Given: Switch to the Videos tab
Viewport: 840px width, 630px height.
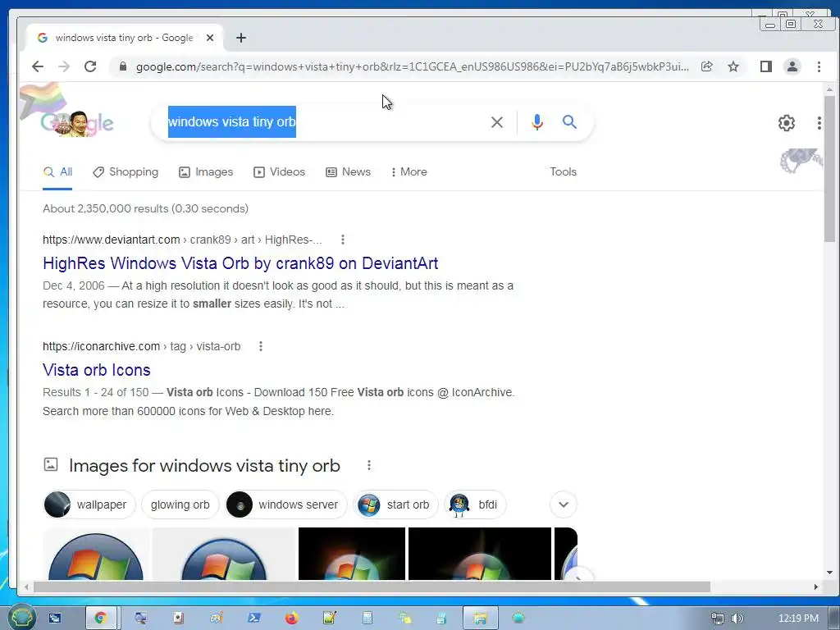Looking at the screenshot, I should (279, 172).
